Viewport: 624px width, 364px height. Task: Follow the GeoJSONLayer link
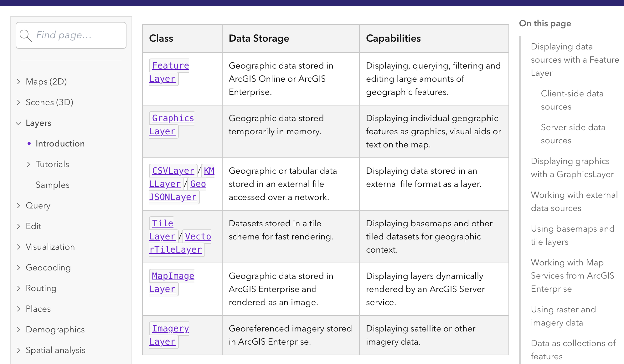pos(173,197)
